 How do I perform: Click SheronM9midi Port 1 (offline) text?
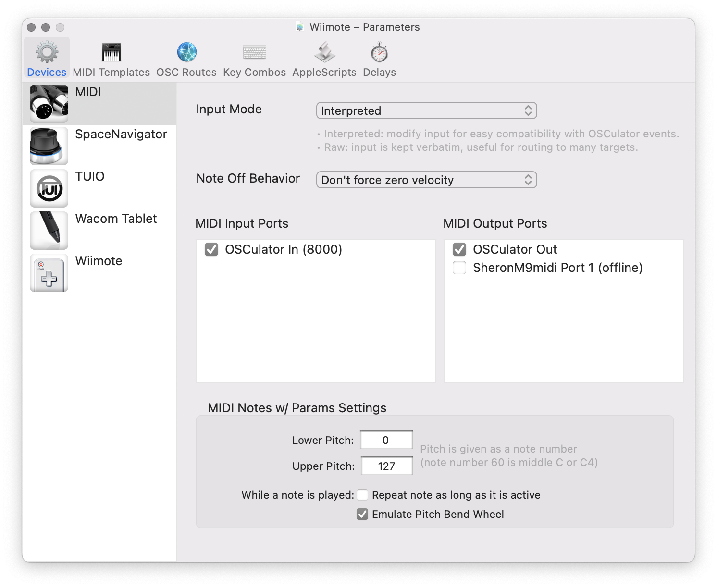[557, 268]
